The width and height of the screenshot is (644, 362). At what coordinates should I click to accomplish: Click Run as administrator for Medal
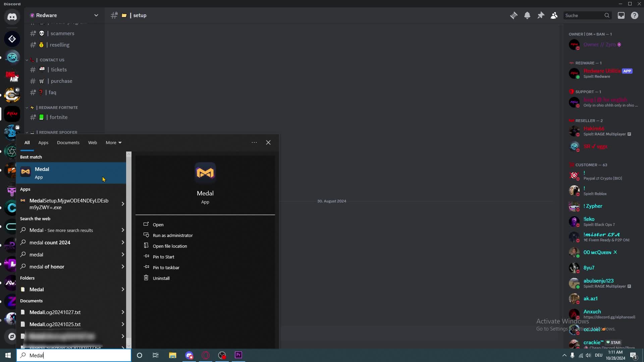coord(172,235)
